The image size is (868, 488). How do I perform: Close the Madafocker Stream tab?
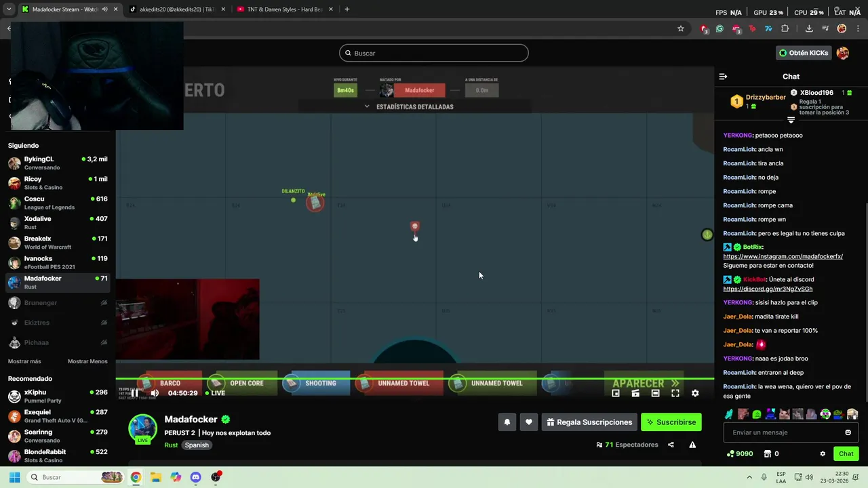(x=115, y=9)
